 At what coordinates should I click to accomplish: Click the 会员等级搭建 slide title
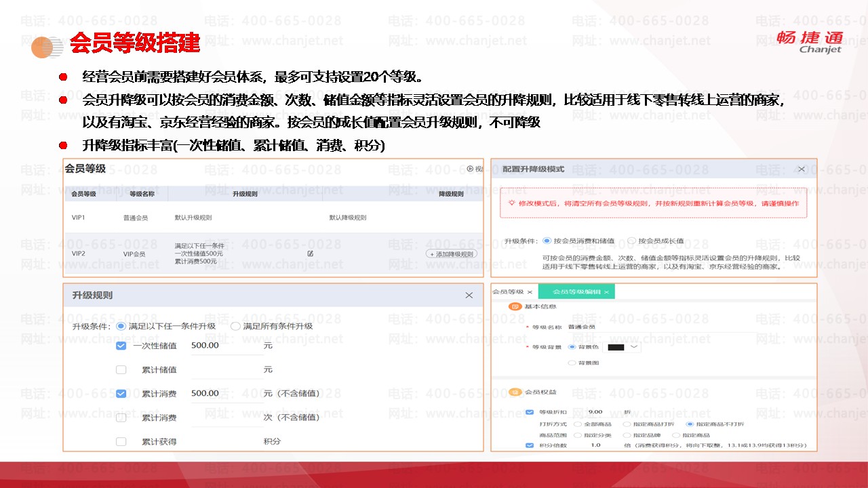[x=135, y=43]
